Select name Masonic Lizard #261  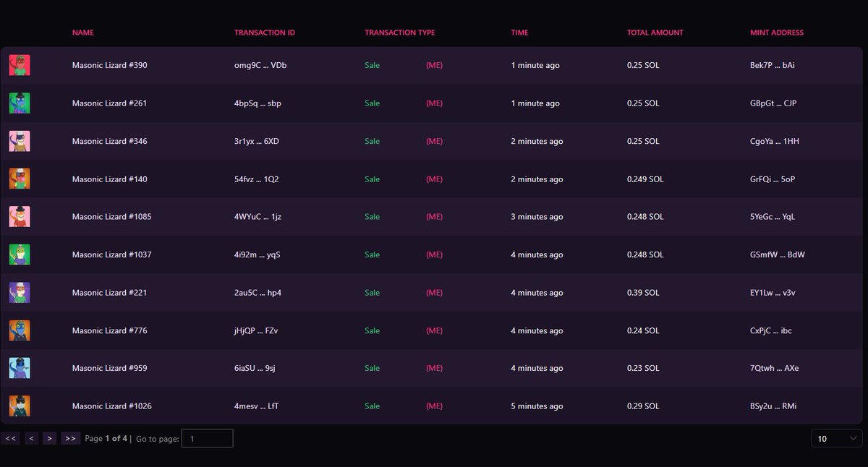tap(110, 103)
